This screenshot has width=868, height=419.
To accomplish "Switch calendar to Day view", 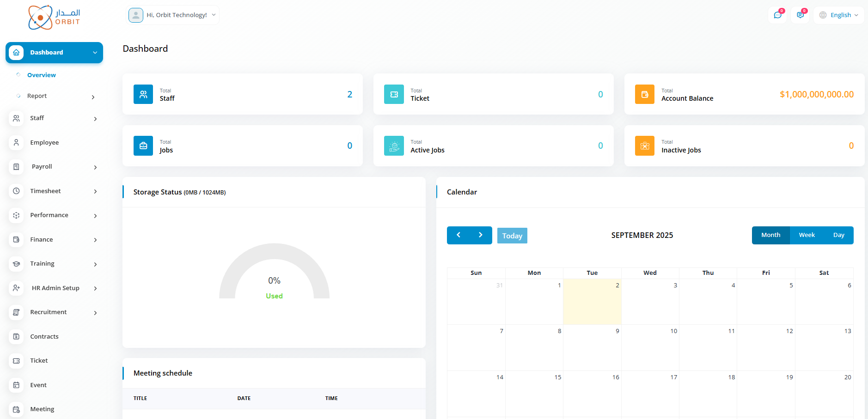I will [x=838, y=235].
